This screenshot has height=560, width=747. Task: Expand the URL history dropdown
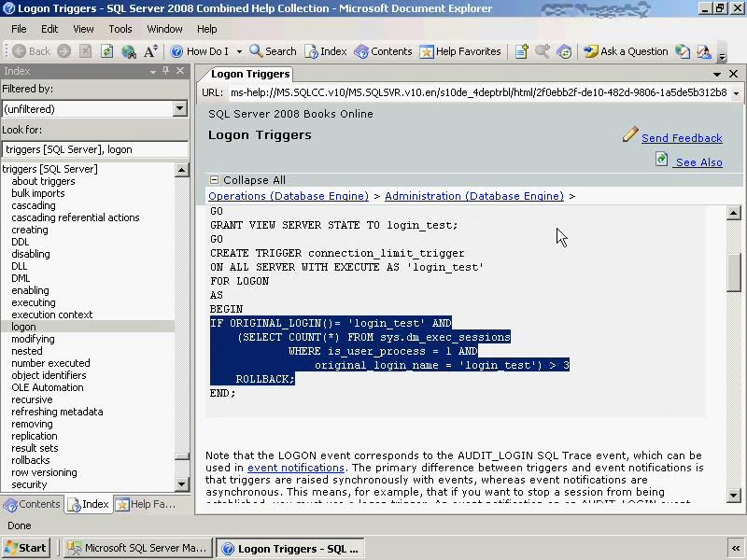click(x=736, y=93)
